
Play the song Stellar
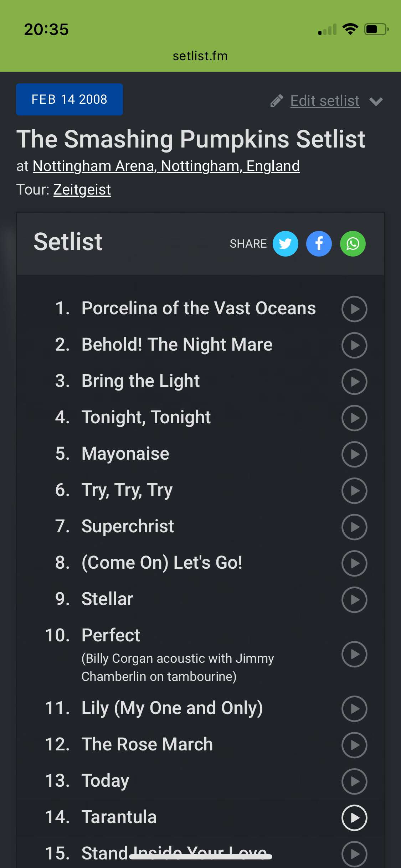pos(354,600)
